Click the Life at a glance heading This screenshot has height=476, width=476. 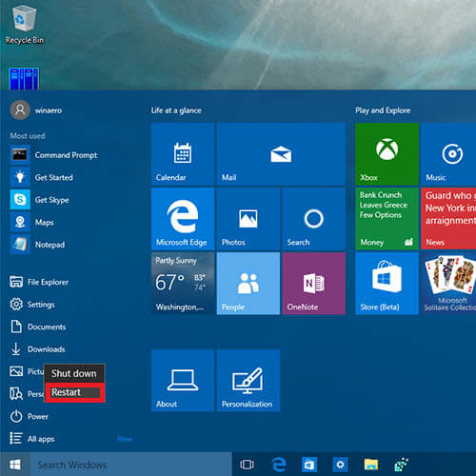176,110
